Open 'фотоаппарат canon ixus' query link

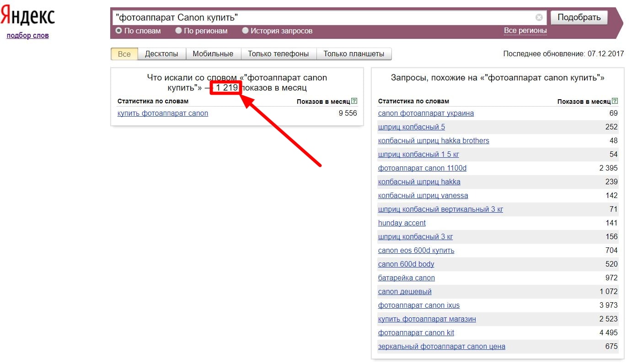point(419,305)
